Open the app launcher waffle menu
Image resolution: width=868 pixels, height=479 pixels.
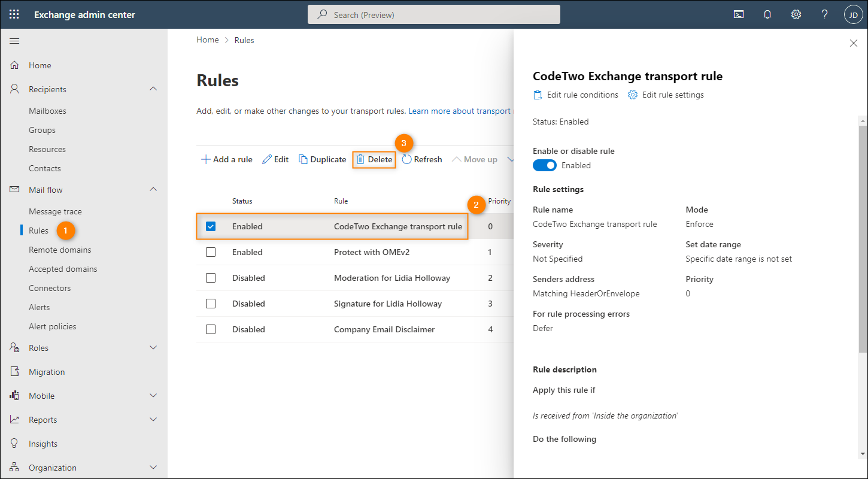14,14
